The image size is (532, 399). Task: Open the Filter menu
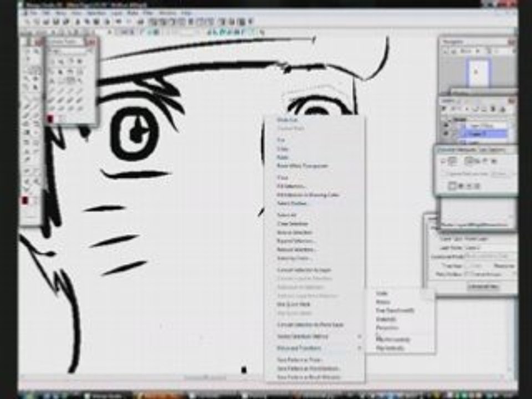click(148, 13)
